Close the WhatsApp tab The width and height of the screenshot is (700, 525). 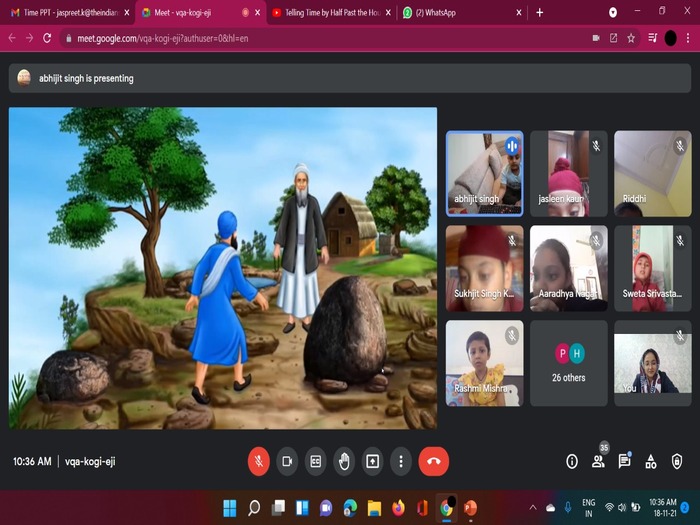point(519,12)
